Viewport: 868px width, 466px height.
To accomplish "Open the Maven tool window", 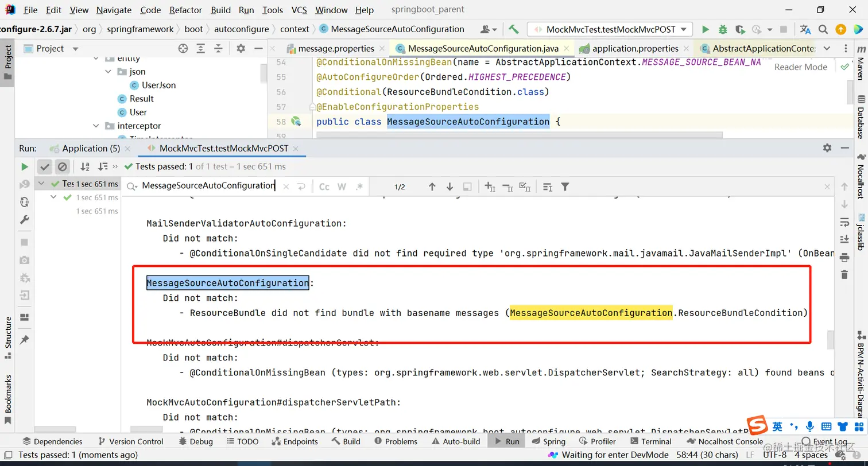I will point(860,64).
